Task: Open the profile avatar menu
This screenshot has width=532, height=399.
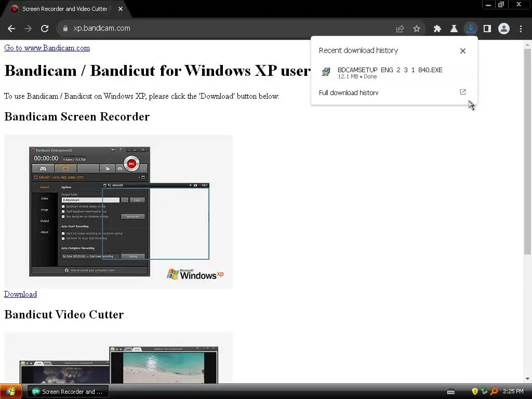Action: 504,29
